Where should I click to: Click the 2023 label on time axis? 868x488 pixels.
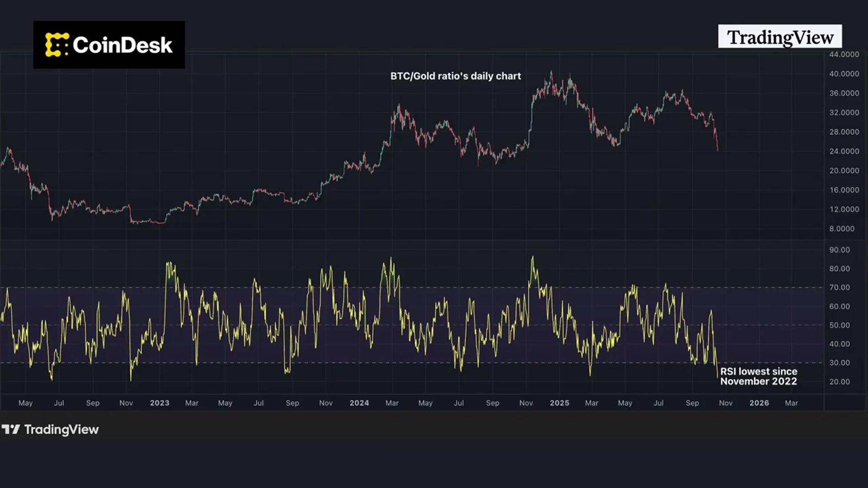160,403
